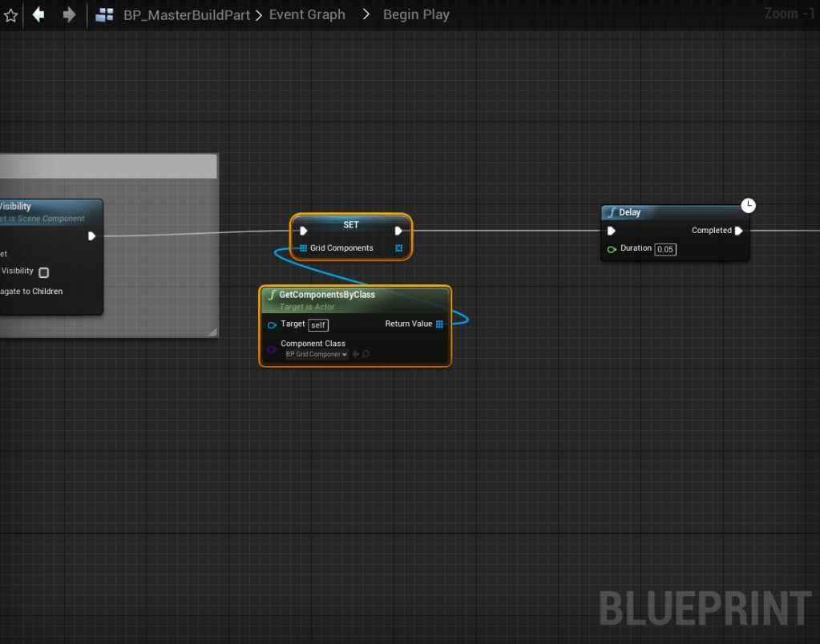Go to Event Graph breadcrumb
Screen dimensions: 820x644
coord(307,14)
